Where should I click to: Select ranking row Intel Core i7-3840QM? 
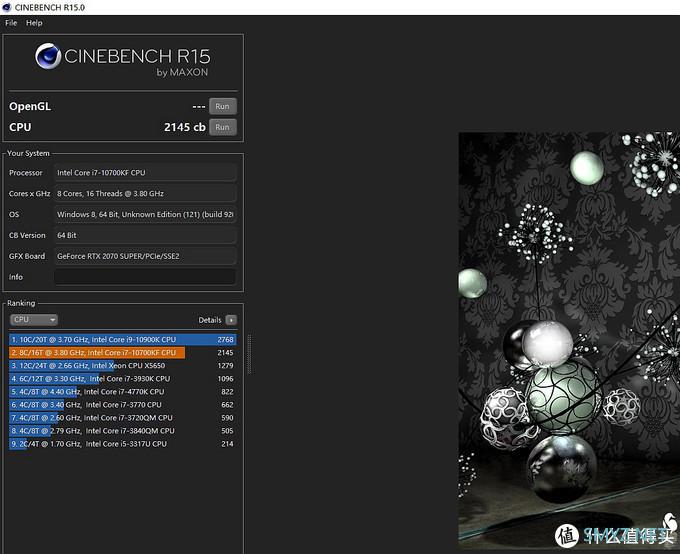coord(122,431)
